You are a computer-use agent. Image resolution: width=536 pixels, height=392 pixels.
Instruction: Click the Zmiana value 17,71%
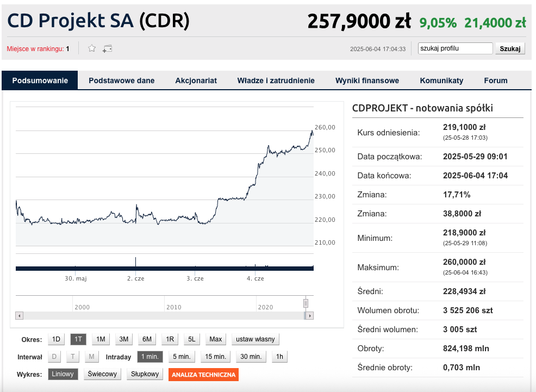coord(457,195)
